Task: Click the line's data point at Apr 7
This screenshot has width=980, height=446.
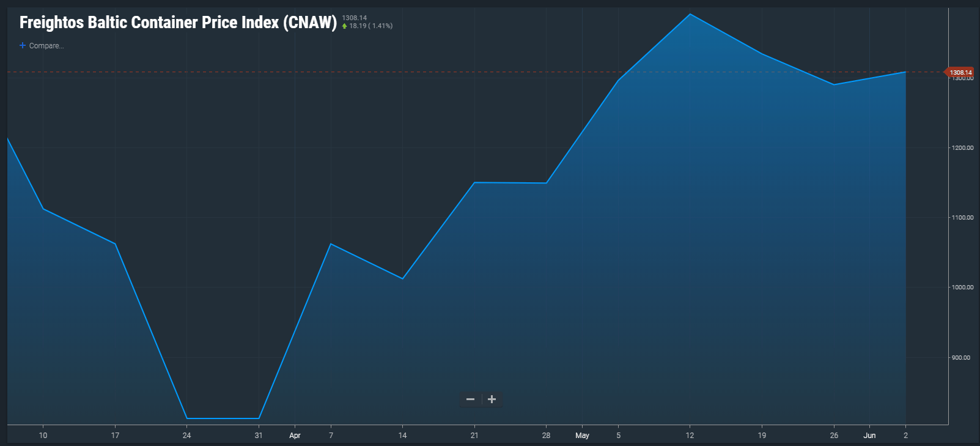Action: tap(331, 243)
